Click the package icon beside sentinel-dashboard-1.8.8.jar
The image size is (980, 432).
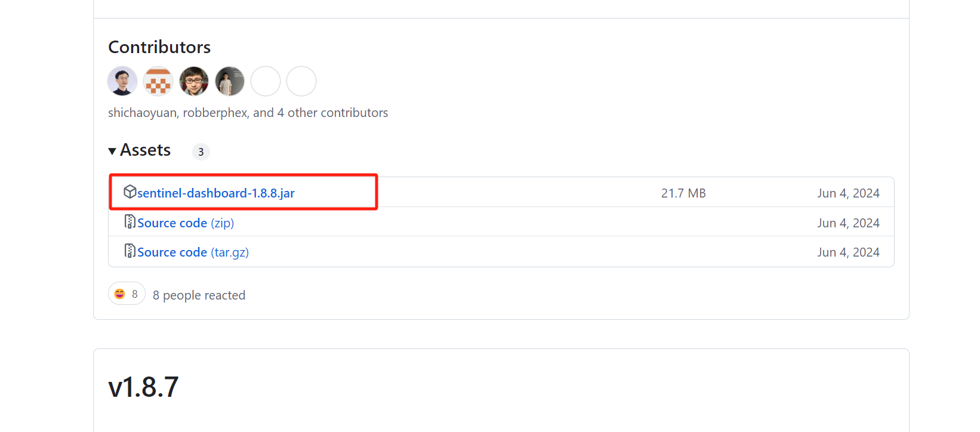pos(130,192)
